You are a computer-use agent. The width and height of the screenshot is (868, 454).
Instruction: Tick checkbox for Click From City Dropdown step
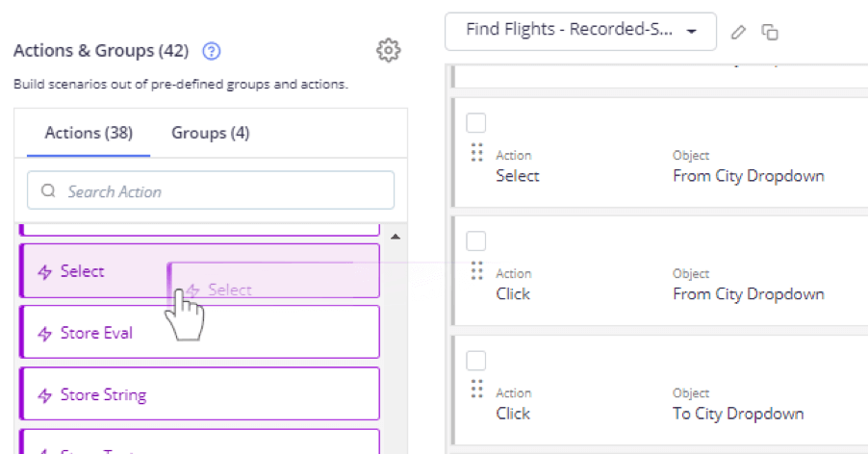coord(476,241)
